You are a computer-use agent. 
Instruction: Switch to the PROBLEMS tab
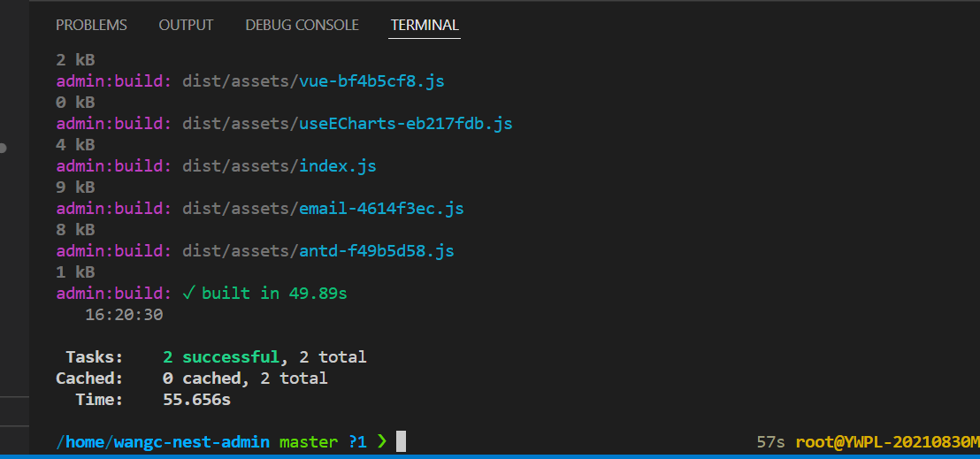point(91,25)
